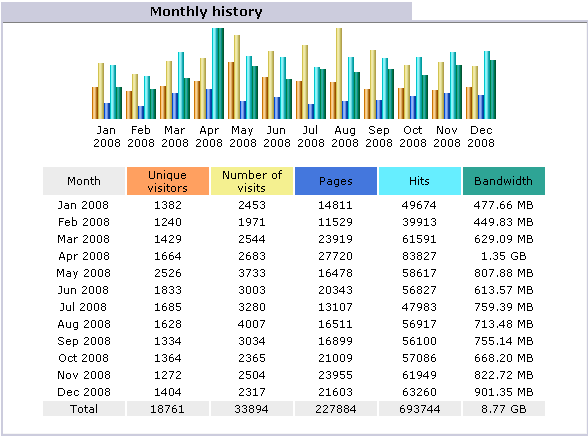This screenshot has width=588, height=437.
Task: Click the May 2008 unique visitors value 2526
Action: coord(168,273)
